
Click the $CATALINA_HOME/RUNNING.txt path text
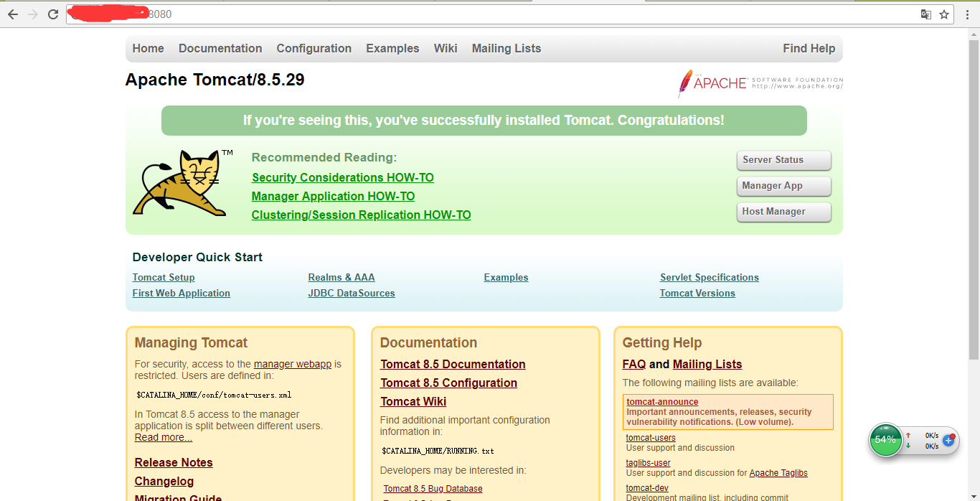(x=438, y=451)
